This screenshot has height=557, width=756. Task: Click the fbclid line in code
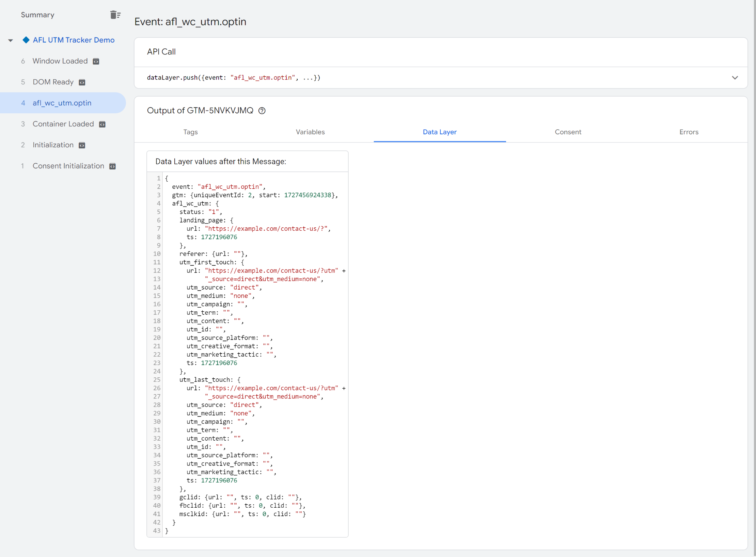(x=242, y=506)
